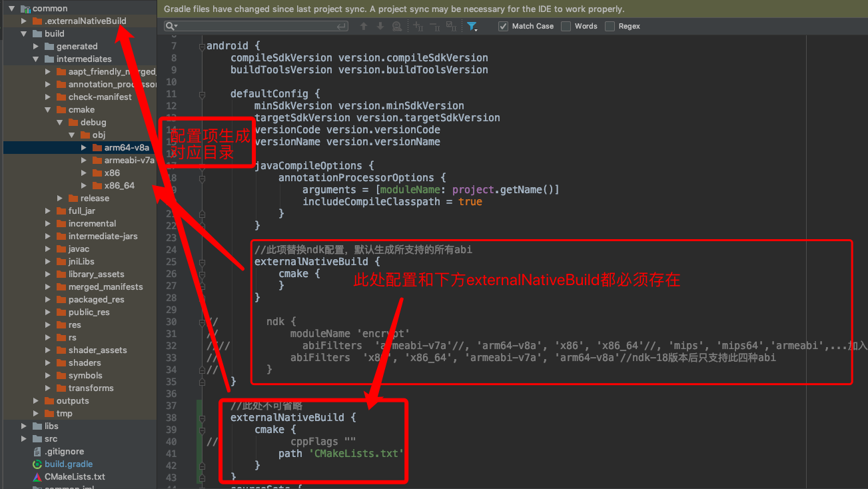Click the green change marker beside line 38
Viewport: 868px width, 489px height.
click(x=199, y=418)
